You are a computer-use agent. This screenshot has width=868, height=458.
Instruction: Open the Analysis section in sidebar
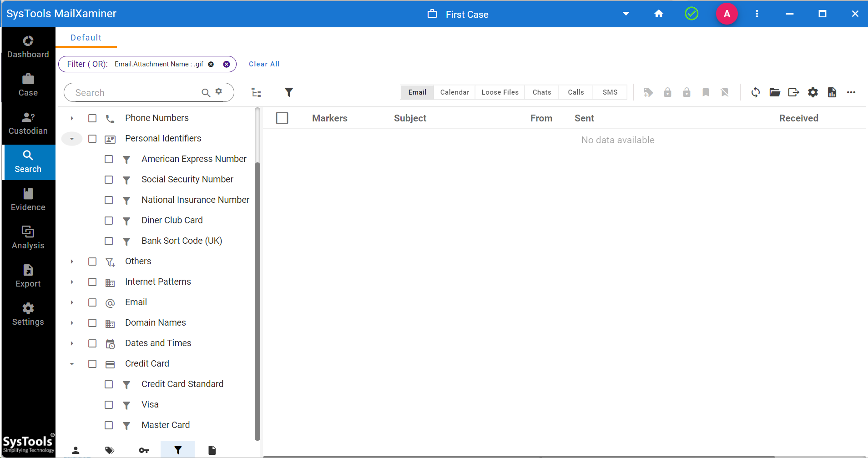[x=28, y=238]
